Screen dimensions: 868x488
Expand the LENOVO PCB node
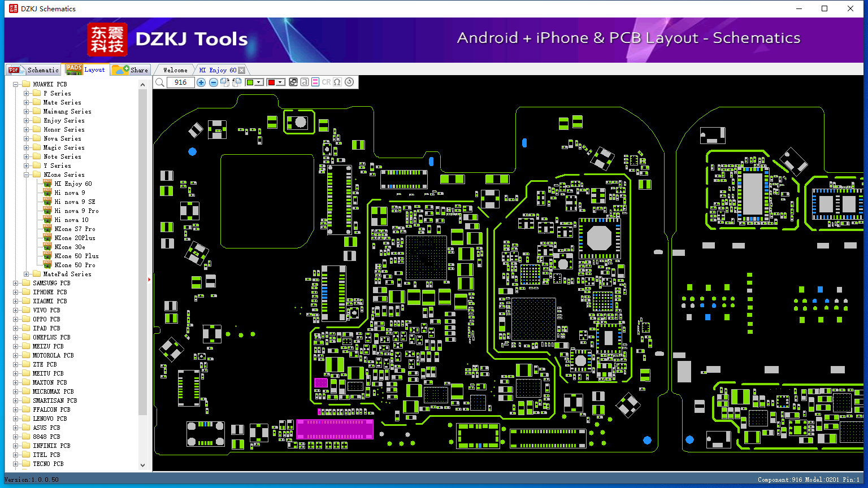pos(16,419)
